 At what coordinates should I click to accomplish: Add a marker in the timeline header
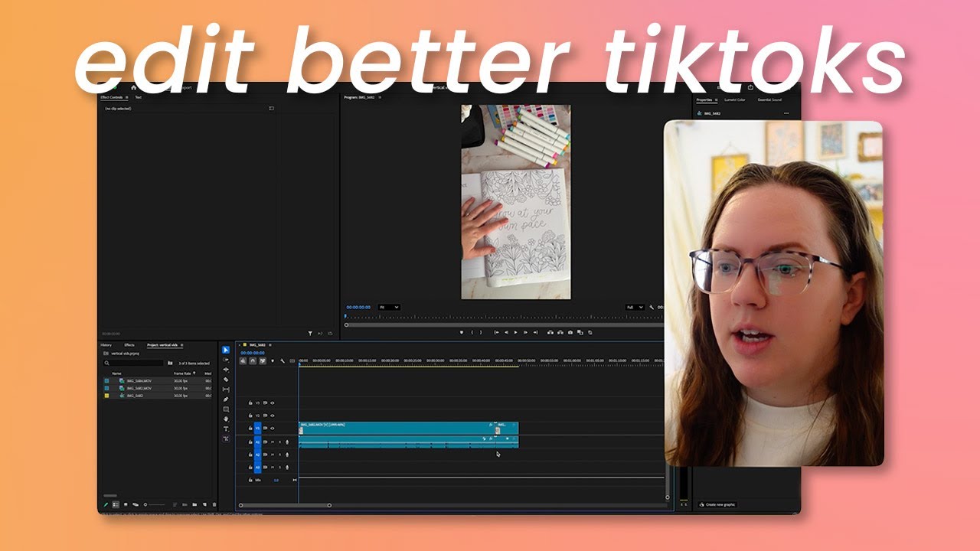[273, 360]
